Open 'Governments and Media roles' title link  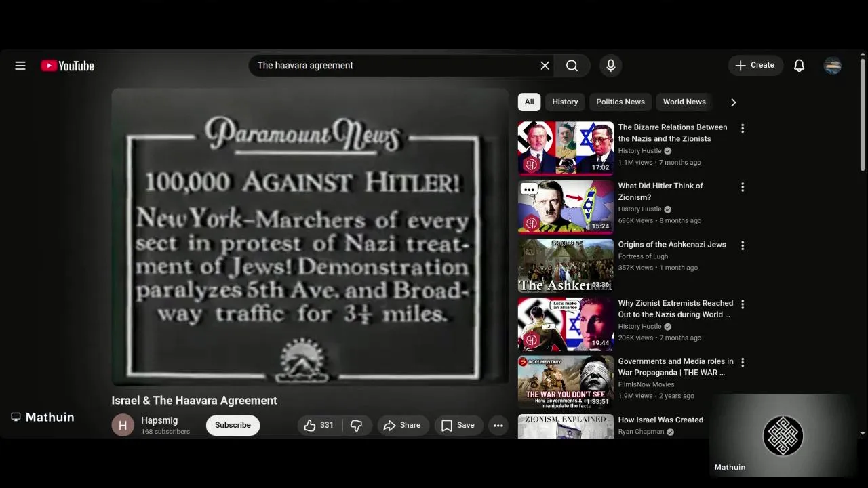(x=675, y=367)
